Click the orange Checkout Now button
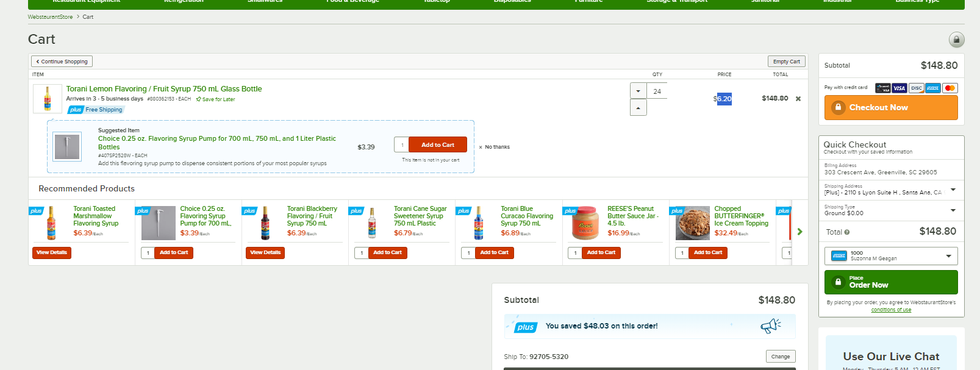Image resolution: width=980 pixels, height=370 pixels. (891, 107)
